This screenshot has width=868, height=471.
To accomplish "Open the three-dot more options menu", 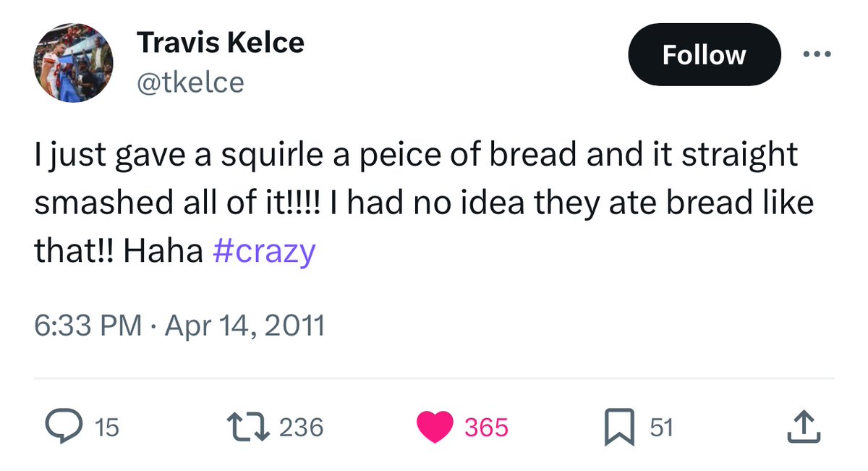I will (x=817, y=55).
